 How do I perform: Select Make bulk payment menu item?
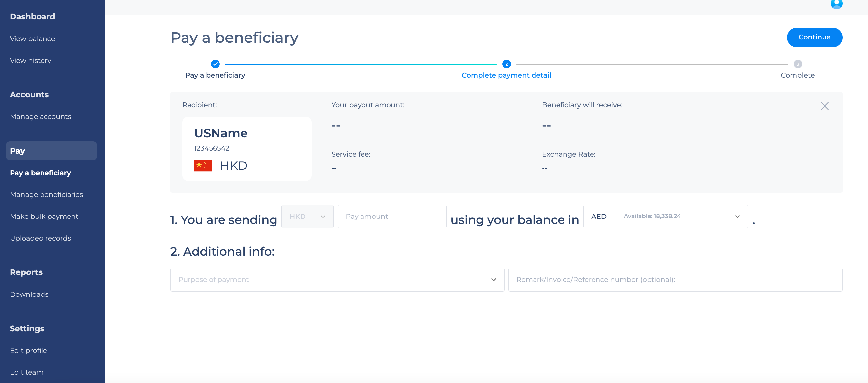44,217
